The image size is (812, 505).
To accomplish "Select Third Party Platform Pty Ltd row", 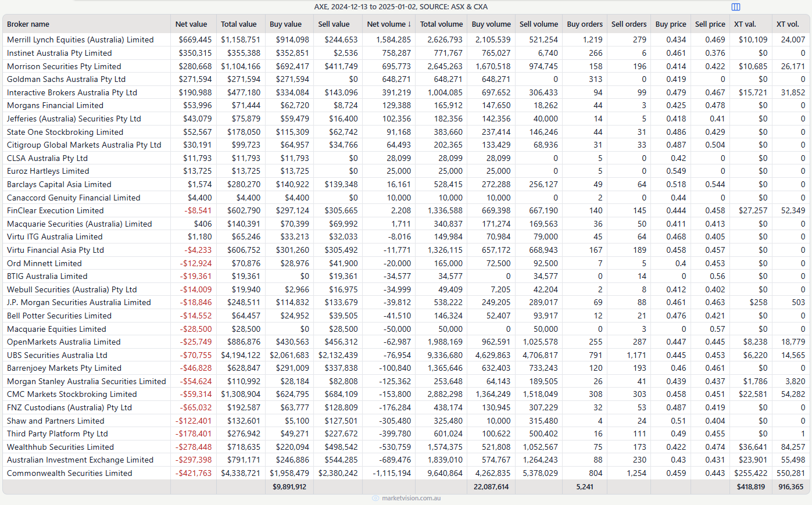I will click(406, 434).
